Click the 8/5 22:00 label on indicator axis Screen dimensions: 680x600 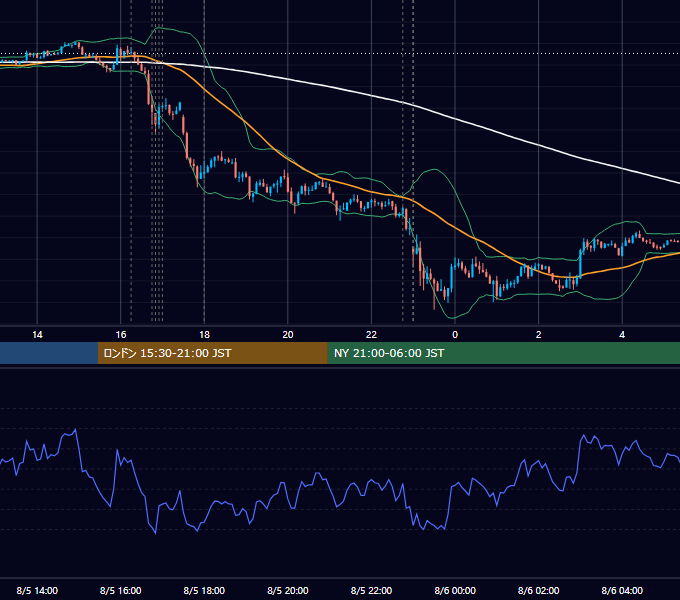(x=371, y=590)
